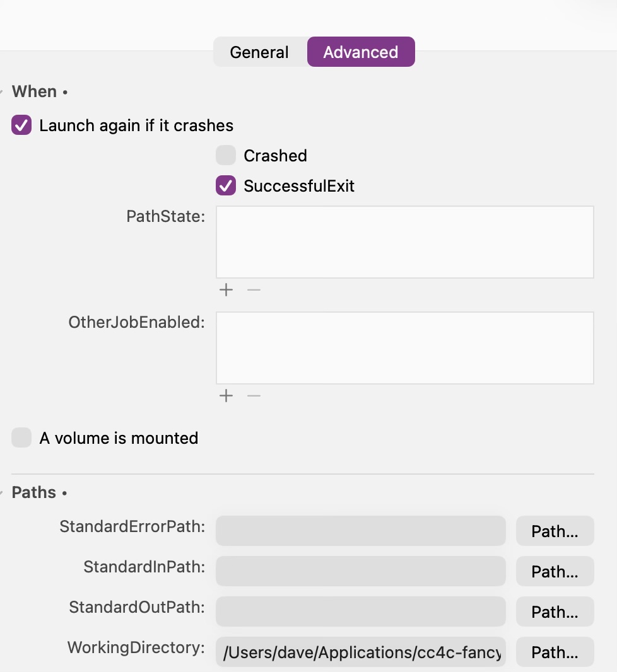This screenshot has width=617, height=672.
Task: Click the minus icon under PathState list
Action: 254,290
